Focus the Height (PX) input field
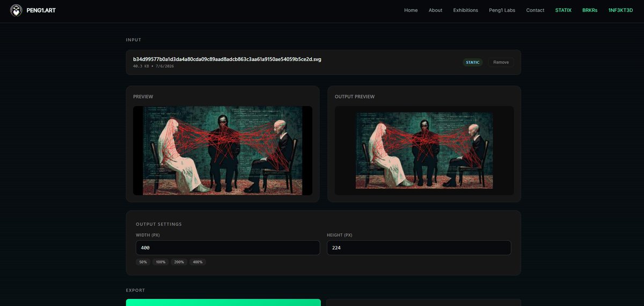 (x=419, y=248)
